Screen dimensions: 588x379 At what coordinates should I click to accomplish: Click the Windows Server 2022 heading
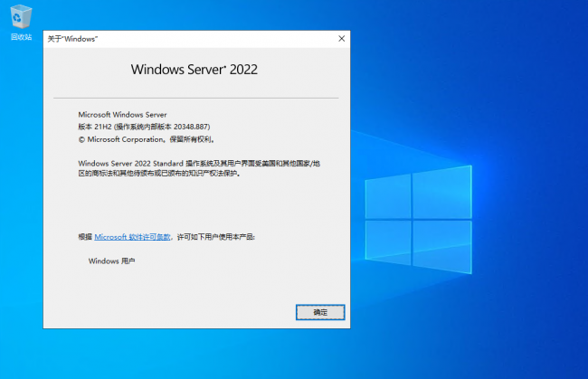coord(194,70)
